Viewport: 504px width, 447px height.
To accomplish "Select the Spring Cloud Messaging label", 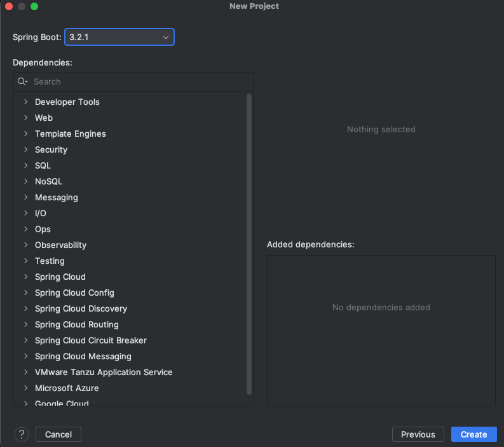I will pyautogui.click(x=83, y=357).
